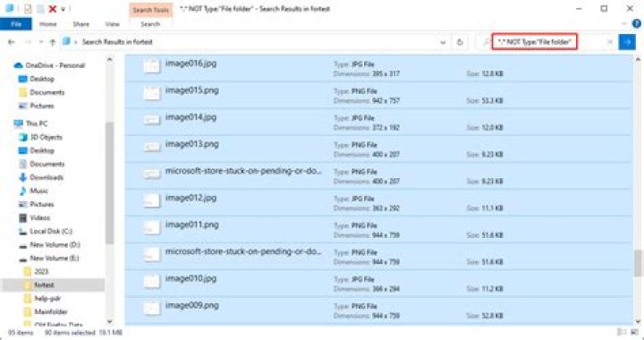Open Help via the blue question icon
644x340 pixels.
(636, 24)
